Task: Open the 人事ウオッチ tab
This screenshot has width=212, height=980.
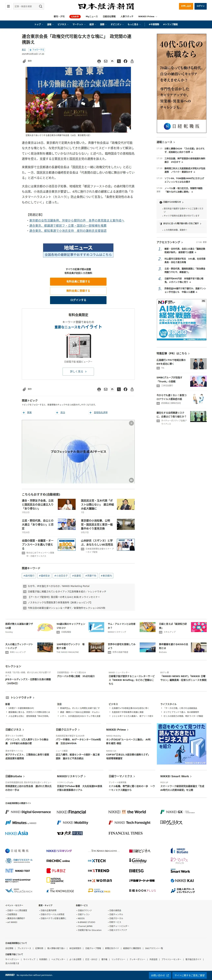Action: pyautogui.click(x=127, y=16)
